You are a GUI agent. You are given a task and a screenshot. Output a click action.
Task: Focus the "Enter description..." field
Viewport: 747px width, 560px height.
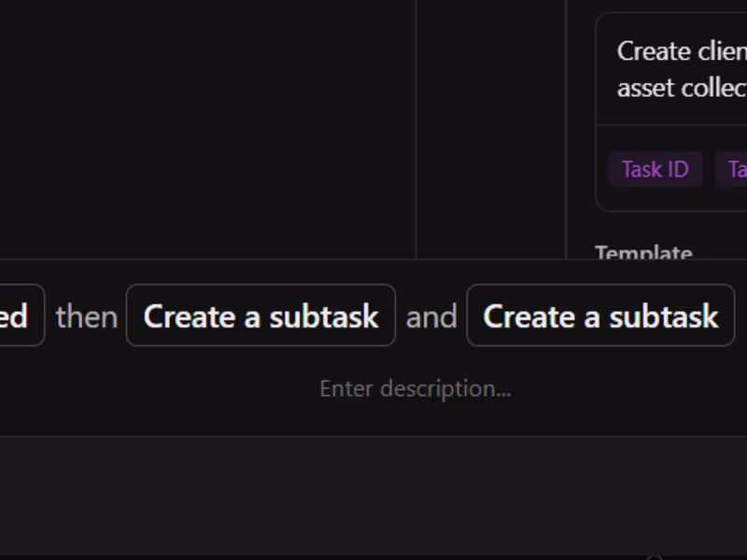[x=415, y=388]
